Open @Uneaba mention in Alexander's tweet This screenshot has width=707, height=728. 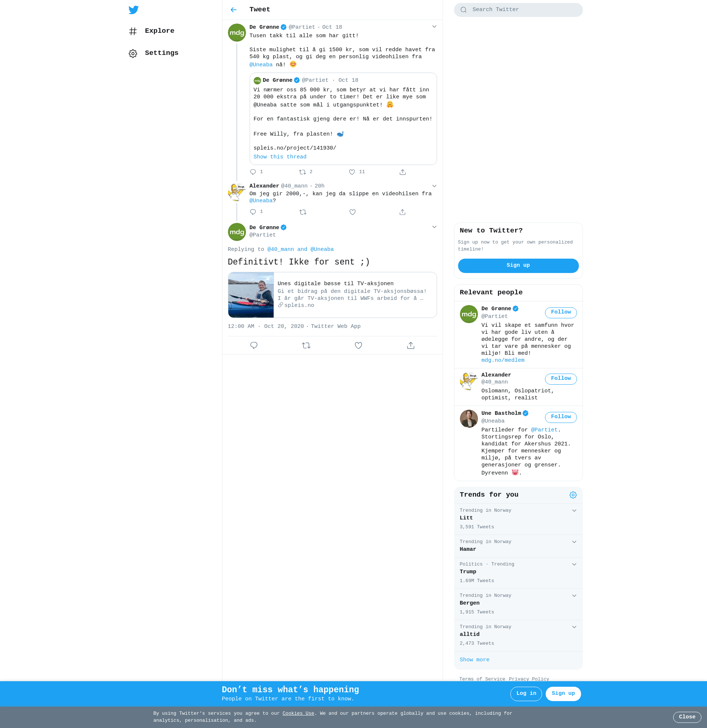click(x=261, y=200)
